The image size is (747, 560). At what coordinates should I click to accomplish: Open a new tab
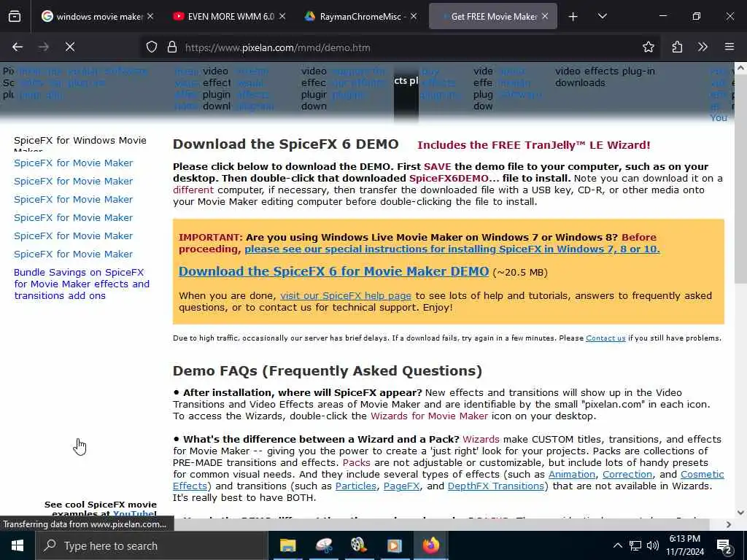(573, 17)
